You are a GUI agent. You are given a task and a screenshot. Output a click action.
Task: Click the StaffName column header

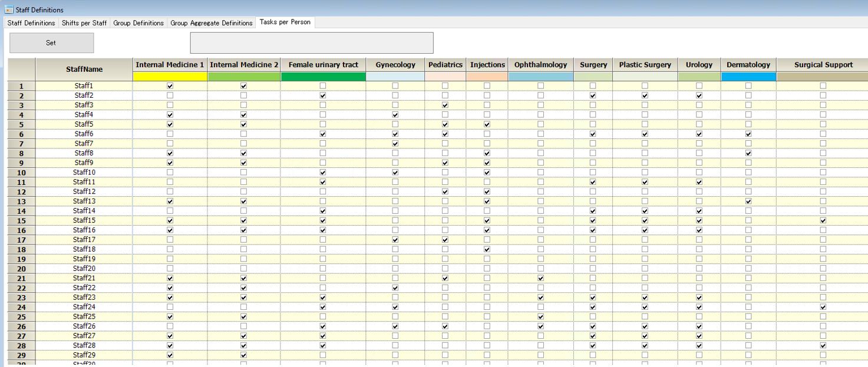84,70
